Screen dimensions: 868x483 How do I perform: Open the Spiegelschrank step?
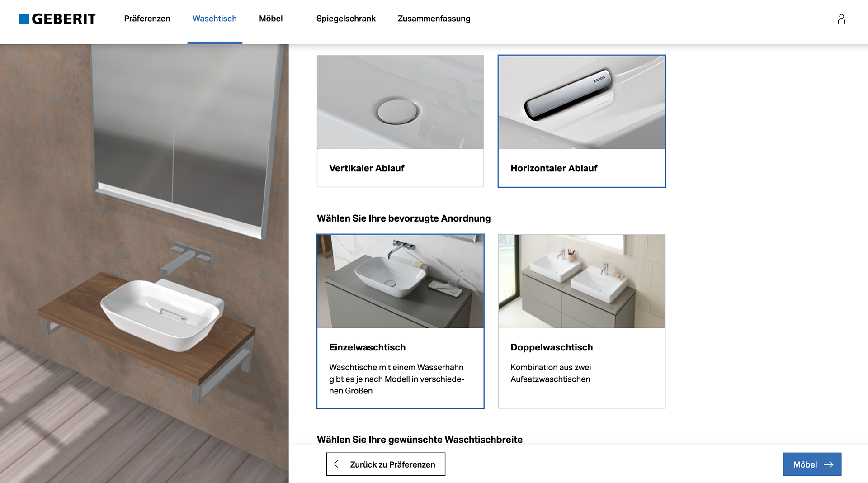click(346, 19)
